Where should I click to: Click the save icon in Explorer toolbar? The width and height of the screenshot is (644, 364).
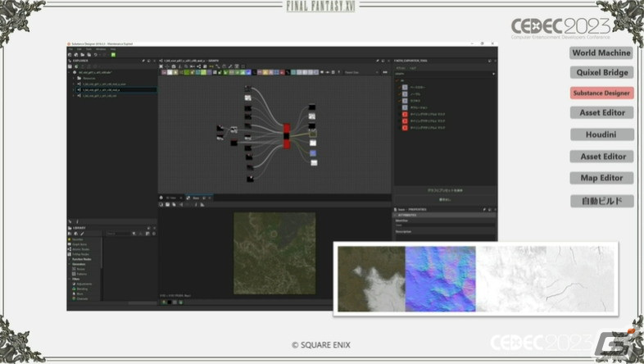tap(70, 66)
